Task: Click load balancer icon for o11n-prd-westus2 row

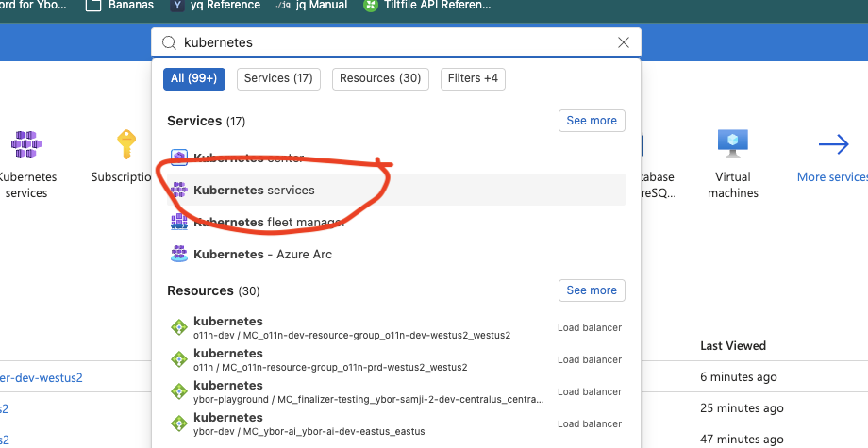Action: point(179,359)
